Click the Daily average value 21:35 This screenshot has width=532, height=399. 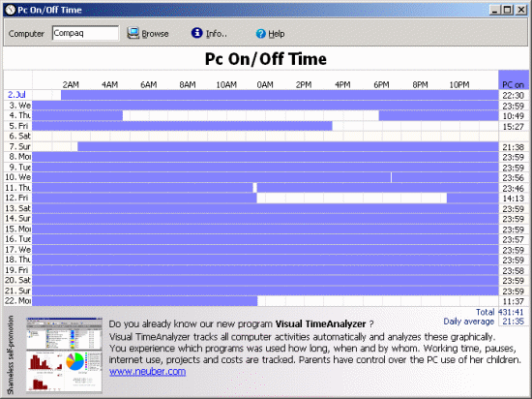[x=513, y=322]
